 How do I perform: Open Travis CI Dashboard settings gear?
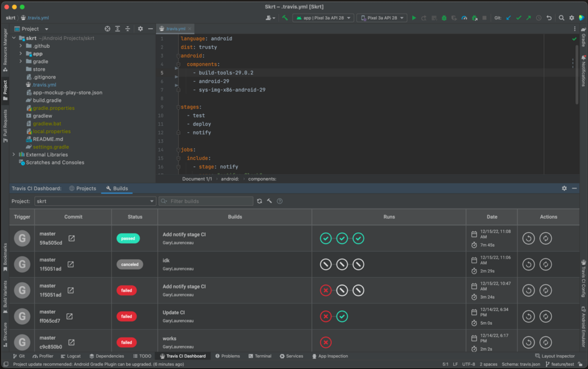(564, 189)
